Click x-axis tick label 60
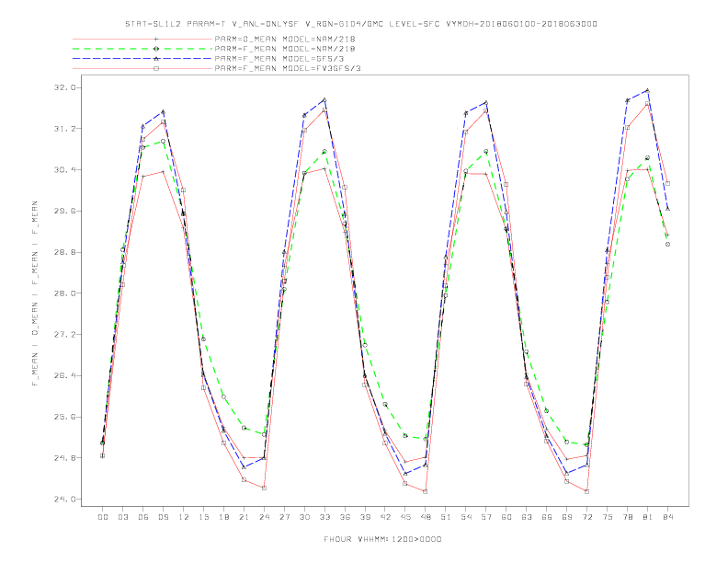728x563 pixels. [x=506, y=517]
